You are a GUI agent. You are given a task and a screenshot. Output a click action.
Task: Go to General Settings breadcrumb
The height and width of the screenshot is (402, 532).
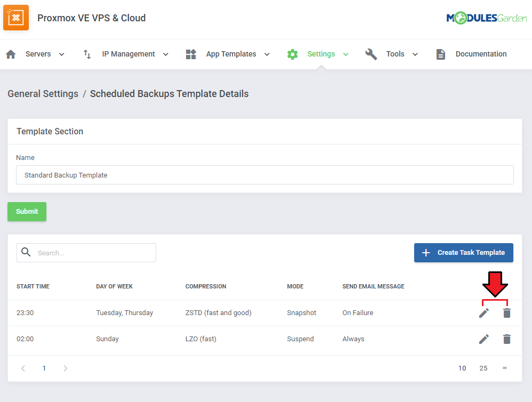coord(43,94)
